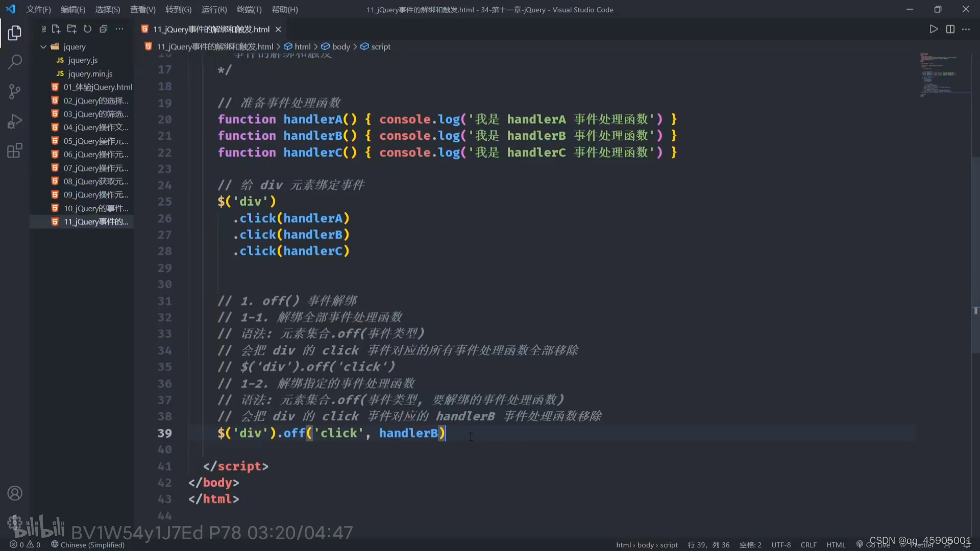Open the Extensions view icon
Image resolution: width=980 pixels, height=551 pixels.
click(x=15, y=151)
